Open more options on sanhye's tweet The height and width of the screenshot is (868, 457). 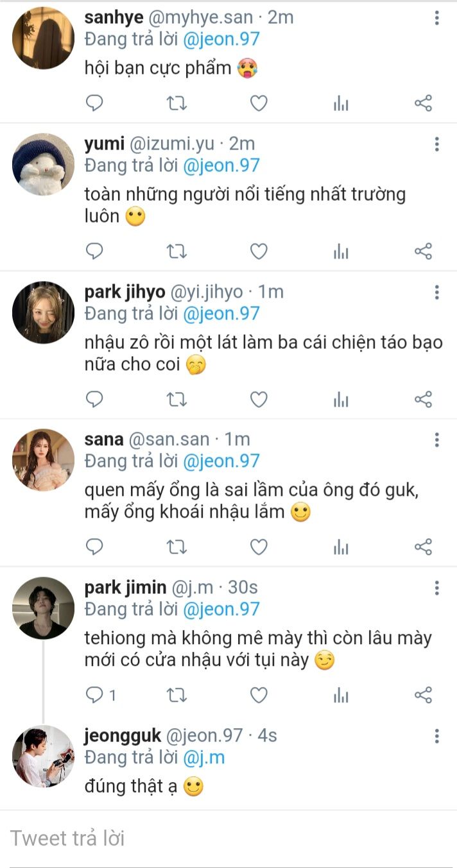pyautogui.click(x=436, y=18)
